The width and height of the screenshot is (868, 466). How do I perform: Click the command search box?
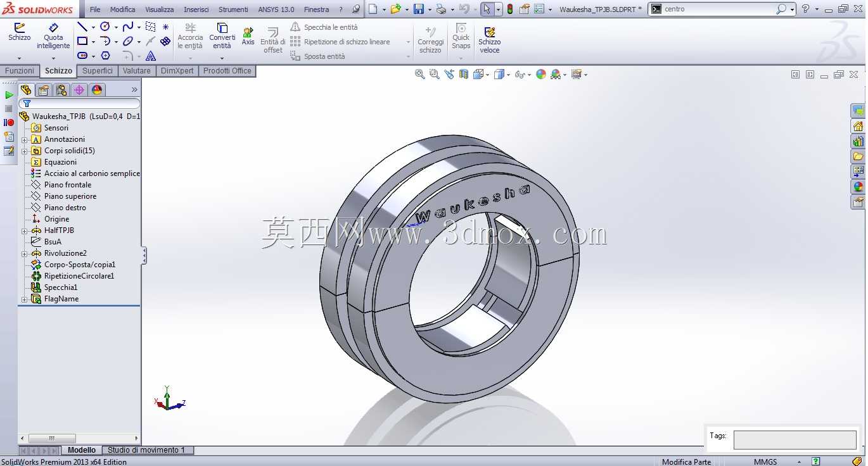(x=718, y=9)
